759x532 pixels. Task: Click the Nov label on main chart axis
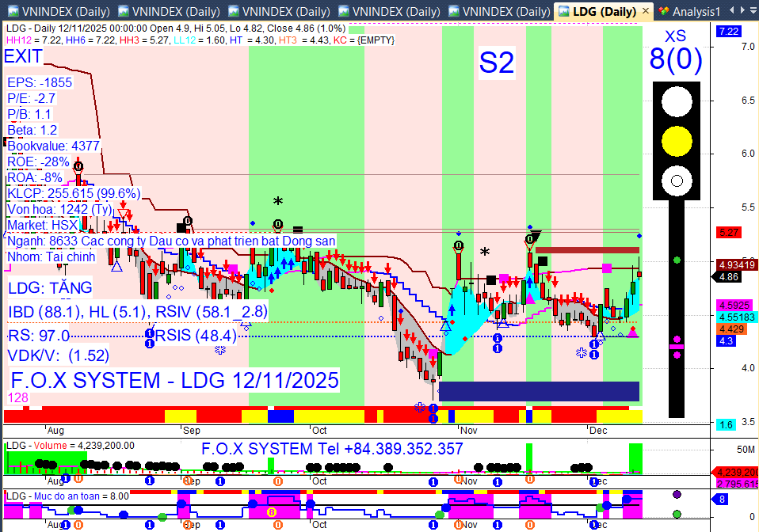[468, 431]
